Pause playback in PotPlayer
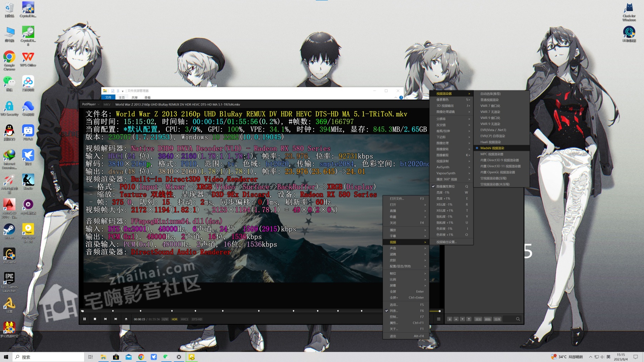Image resolution: width=644 pixels, height=362 pixels. [85, 319]
